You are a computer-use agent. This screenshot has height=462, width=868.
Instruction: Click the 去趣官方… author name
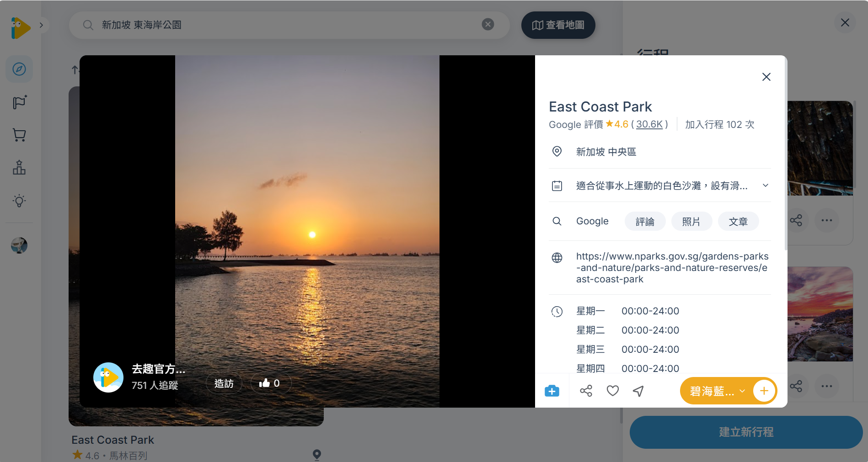[x=159, y=369]
